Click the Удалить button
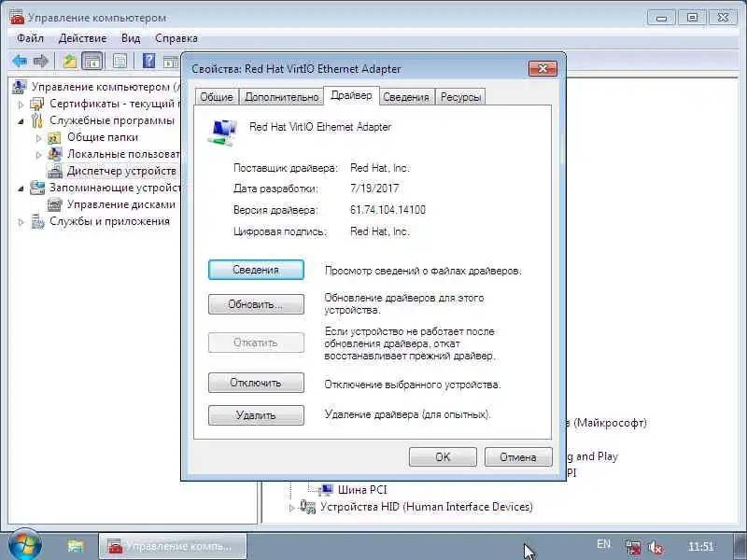This screenshot has width=747, height=560. pos(256,415)
